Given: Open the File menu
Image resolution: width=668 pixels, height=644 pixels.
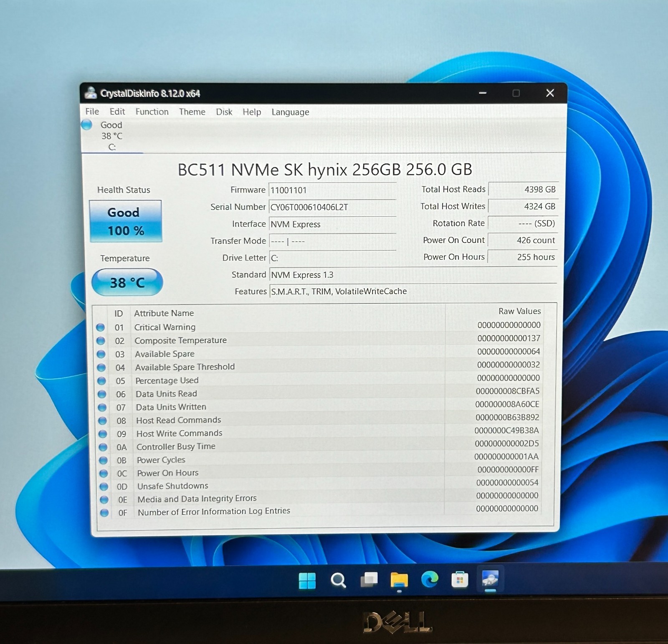Looking at the screenshot, I should pos(92,112).
